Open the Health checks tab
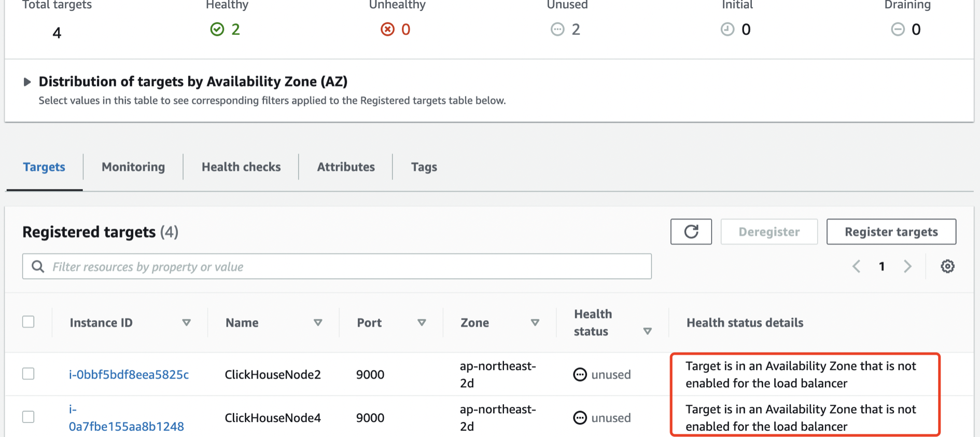Viewport: 980px width, 437px height. pyautogui.click(x=241, y=167)
